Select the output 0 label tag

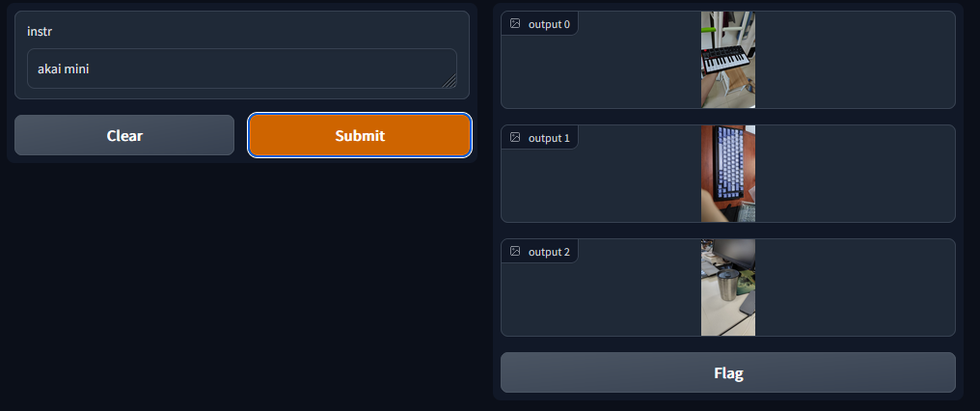540,24
